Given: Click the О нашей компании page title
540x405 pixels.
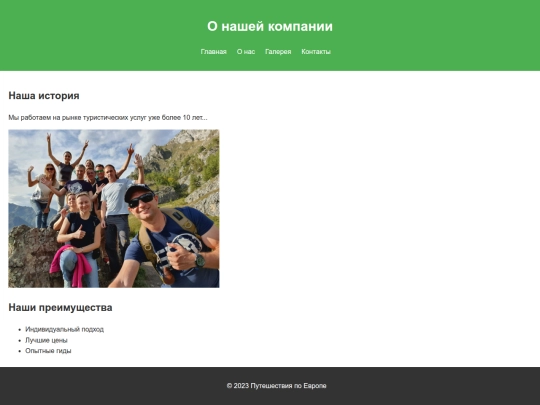Looking at the screenshot, I should pyautogui.click(x=270, y=27).
